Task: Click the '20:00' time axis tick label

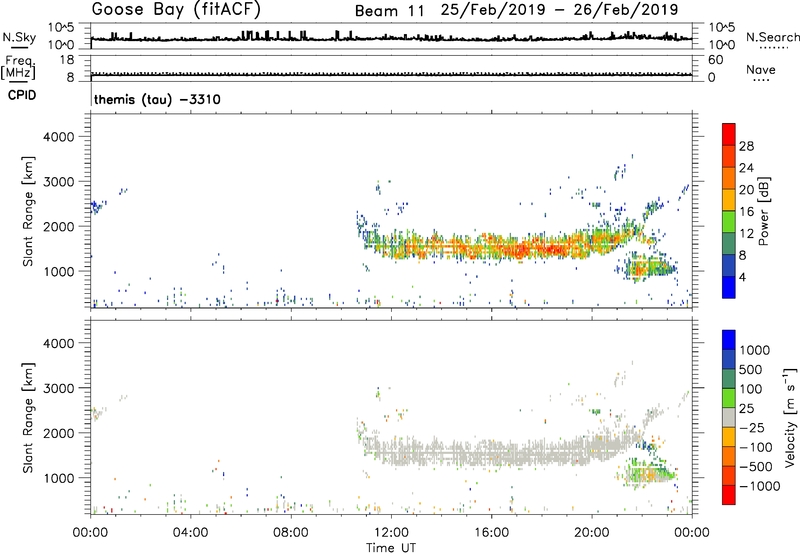Action: click(x=592, y=533)
